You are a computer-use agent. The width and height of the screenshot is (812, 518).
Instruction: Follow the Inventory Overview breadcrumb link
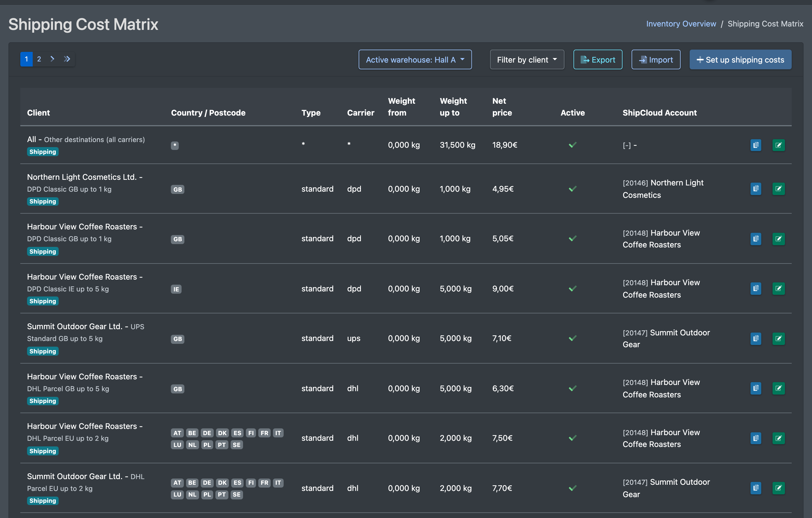pos(681,24)
